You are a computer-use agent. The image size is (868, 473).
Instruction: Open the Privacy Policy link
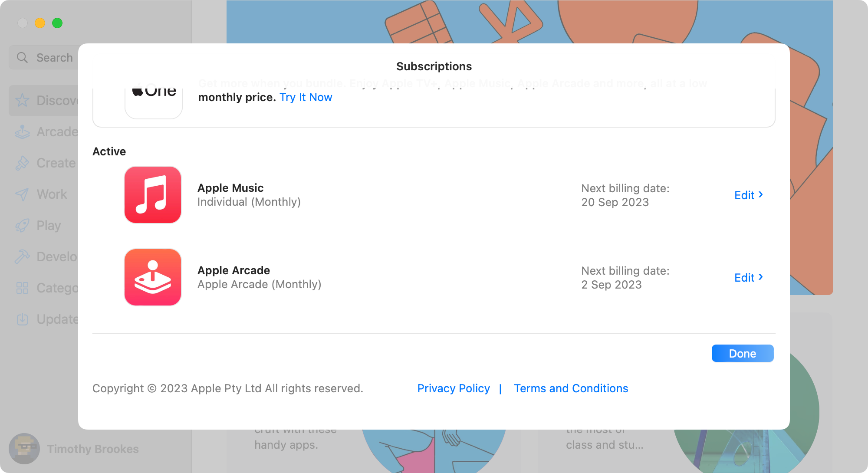pyautogui.click(x=453, y=388)
